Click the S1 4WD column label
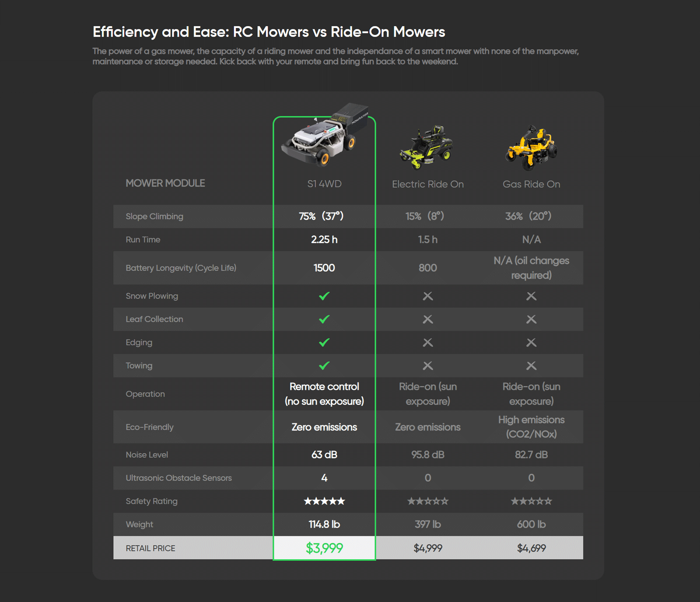 324,184
